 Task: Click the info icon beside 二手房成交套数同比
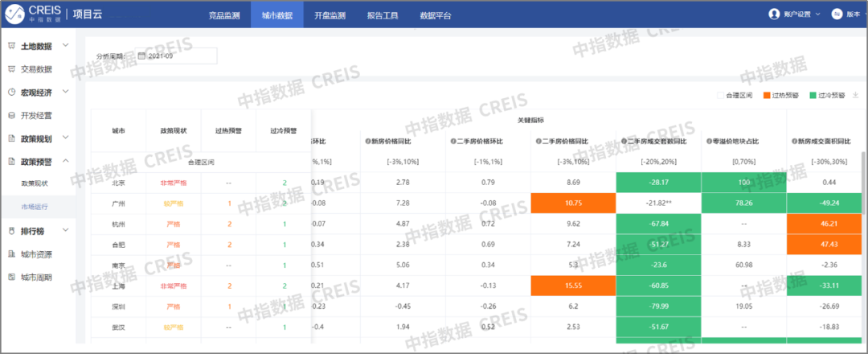pos(624,142)
